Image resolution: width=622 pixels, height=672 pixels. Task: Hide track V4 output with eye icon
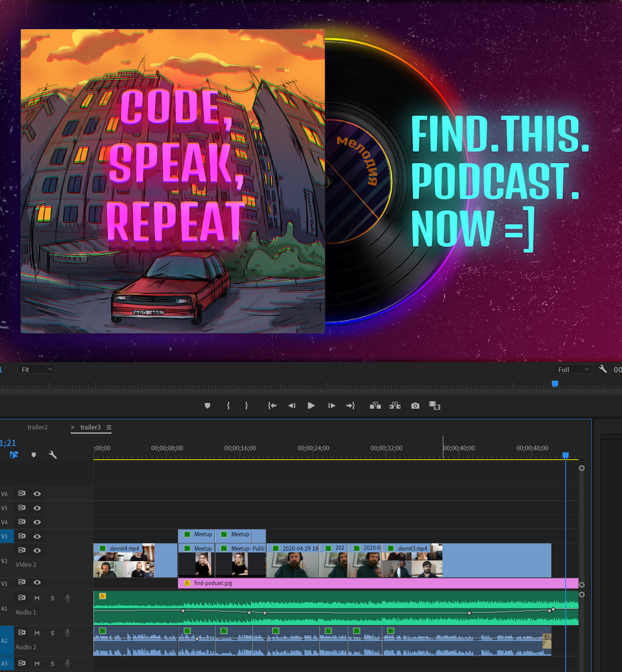tap(37, 522)
